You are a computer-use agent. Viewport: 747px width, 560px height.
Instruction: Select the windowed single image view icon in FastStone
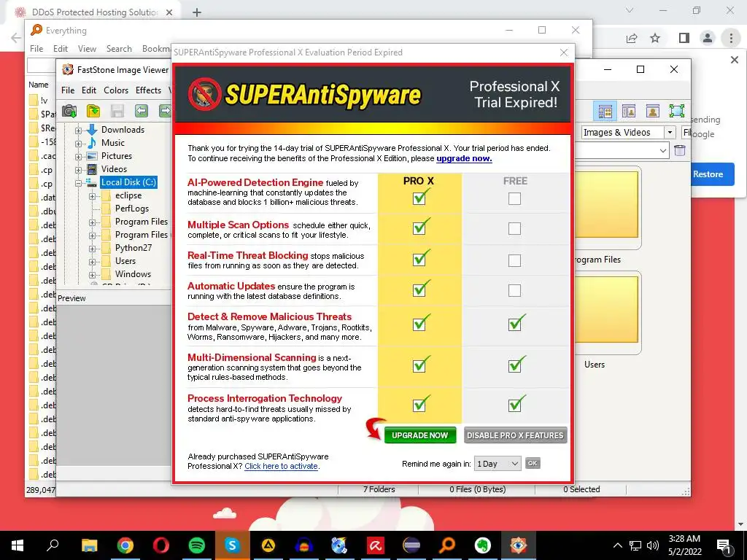[653, 112]
